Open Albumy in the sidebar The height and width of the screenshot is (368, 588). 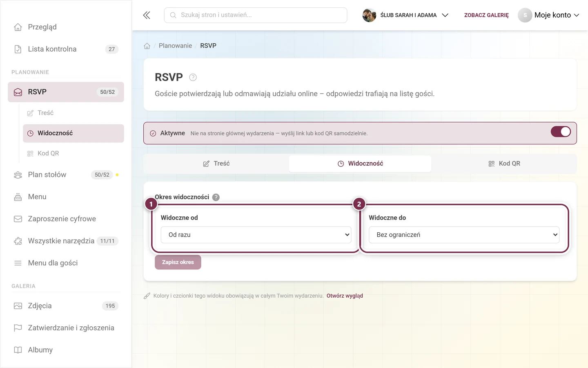[x=66, y=350]
